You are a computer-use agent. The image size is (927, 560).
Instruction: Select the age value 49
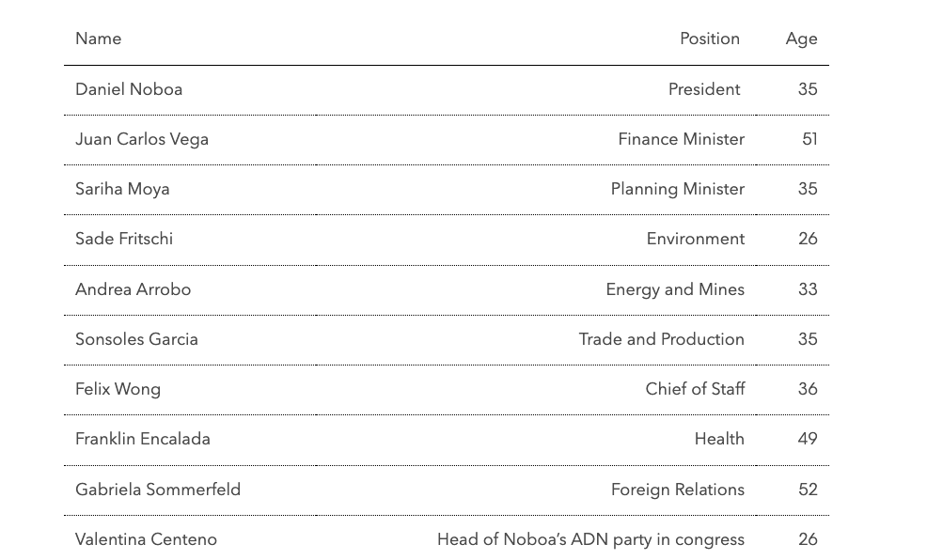(x=808, y=439)
